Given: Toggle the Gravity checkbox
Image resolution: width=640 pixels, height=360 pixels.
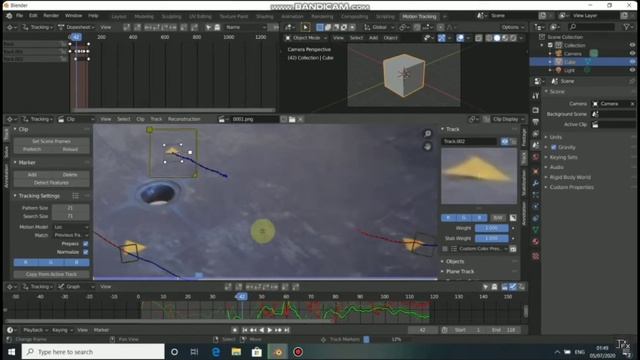Looking at the screenshot, I should tap(554, 147).
